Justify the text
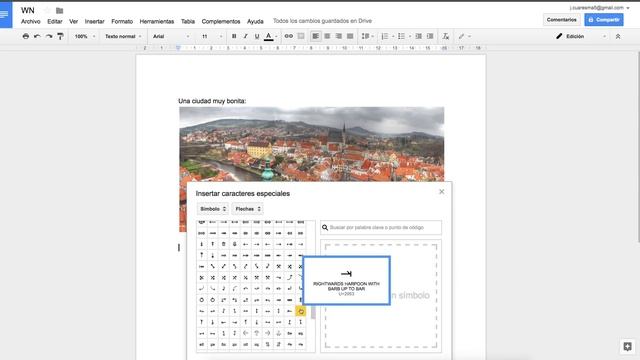640x360 pixels. pos(350,36)
